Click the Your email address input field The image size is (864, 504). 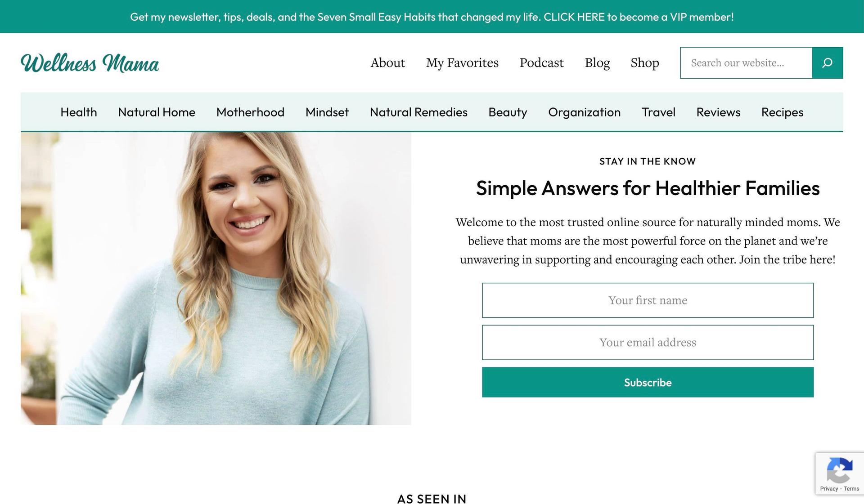tap(648, 342)
